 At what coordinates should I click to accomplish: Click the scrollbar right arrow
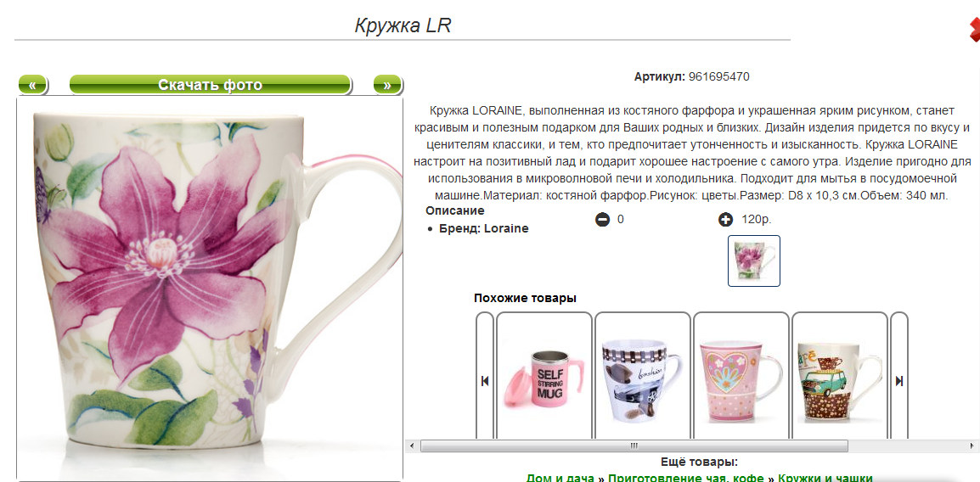(x=974, y=446)
